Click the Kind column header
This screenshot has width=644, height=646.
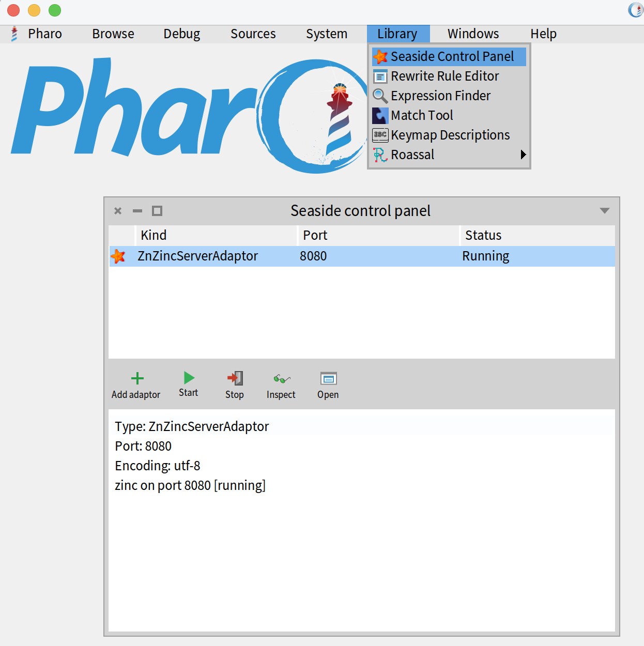pos(216,235)
